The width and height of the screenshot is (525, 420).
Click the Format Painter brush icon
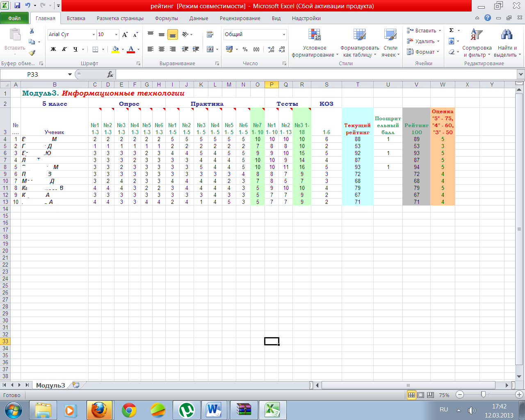tap(32, 52)
